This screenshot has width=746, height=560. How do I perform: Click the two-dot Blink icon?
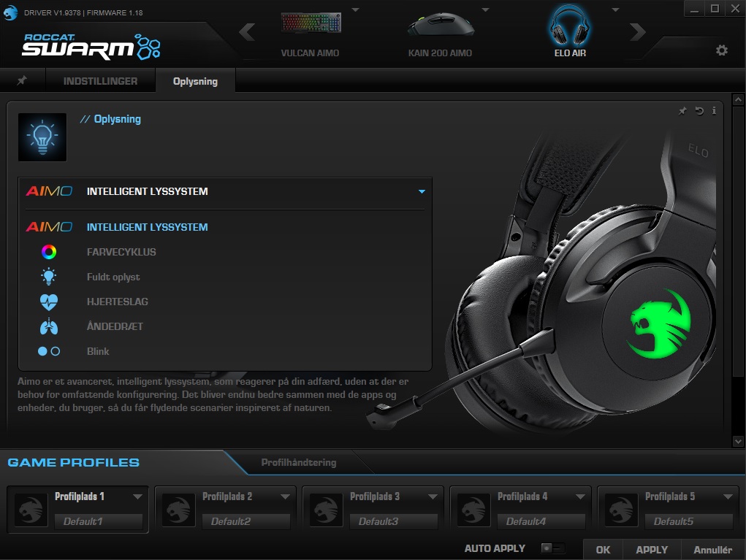[48, 351]
